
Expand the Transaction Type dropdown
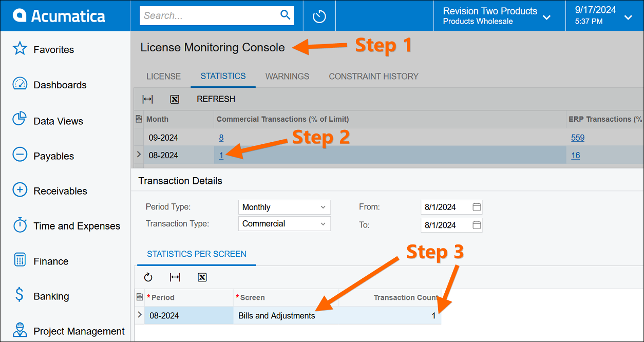click(x=323, y=224)
